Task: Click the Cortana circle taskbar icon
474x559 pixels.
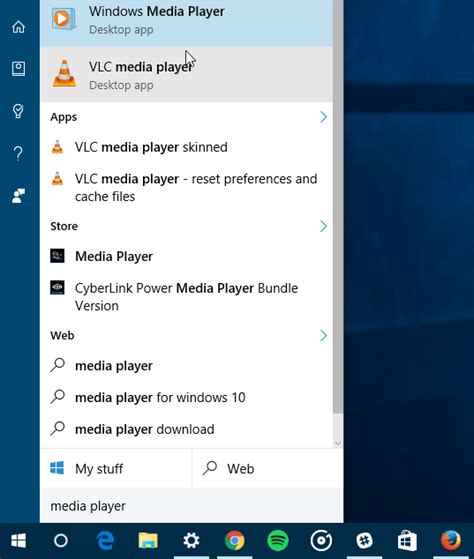Action: pos(61,541)
